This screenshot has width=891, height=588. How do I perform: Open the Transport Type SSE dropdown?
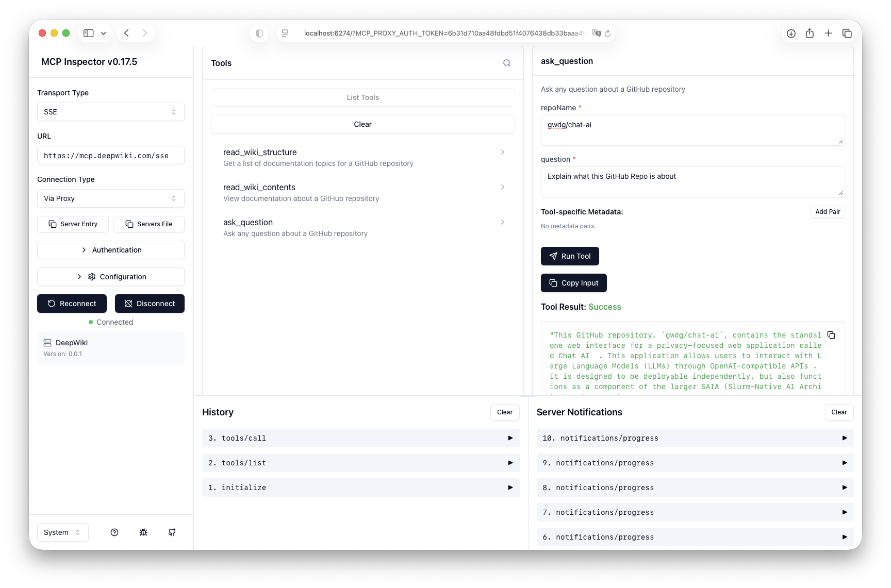[110, 112]
